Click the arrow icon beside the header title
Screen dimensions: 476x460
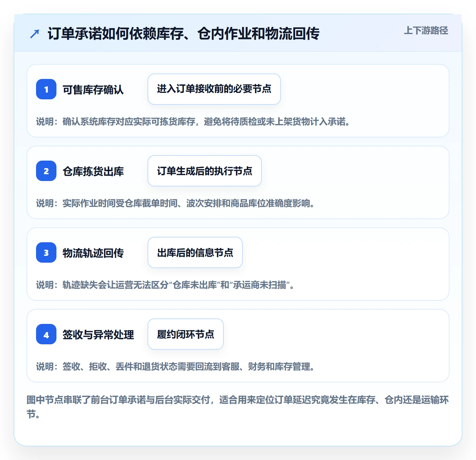pos(35,34)
